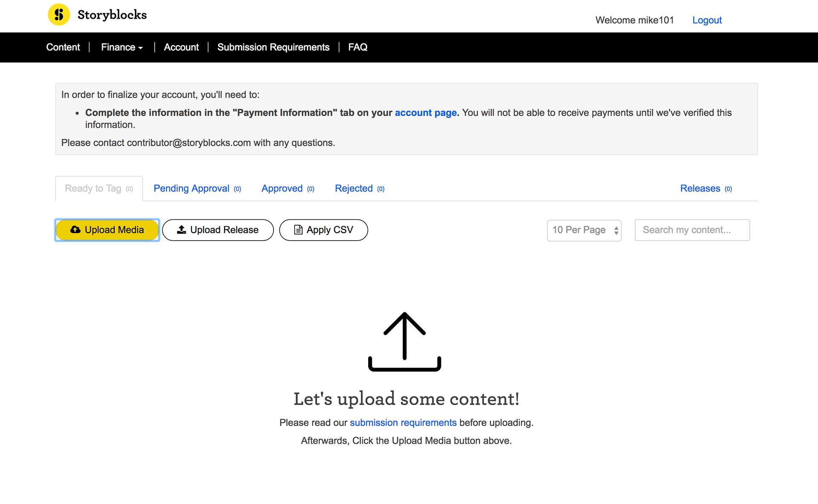Click the account page link
The width and height of the screenshot is (818, 504).
point(425,112)
